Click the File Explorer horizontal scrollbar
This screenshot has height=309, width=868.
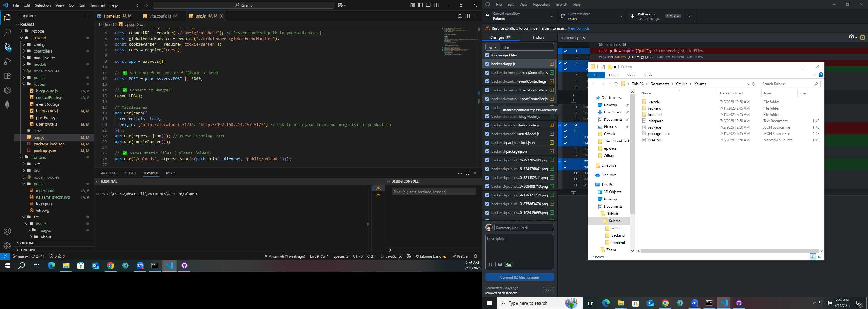pos(729,251)
